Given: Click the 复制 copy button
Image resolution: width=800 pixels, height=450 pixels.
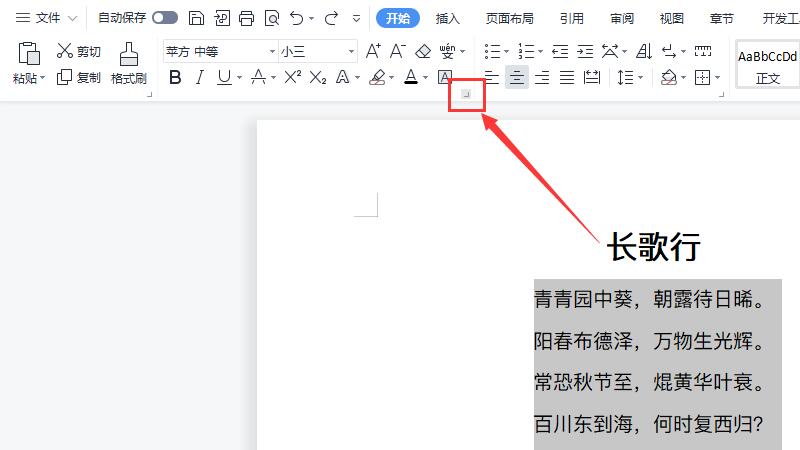Looking at the screenshot, I should point(78,77).
